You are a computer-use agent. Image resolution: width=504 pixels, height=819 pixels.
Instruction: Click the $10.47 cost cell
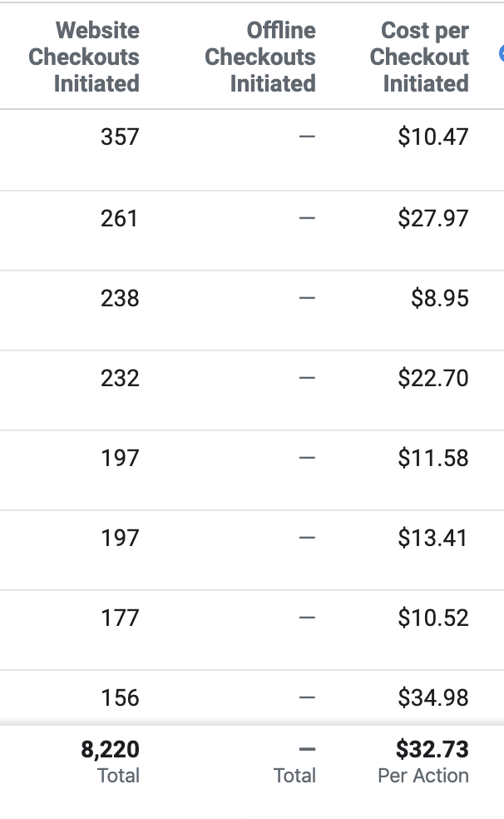pos(433,136)
